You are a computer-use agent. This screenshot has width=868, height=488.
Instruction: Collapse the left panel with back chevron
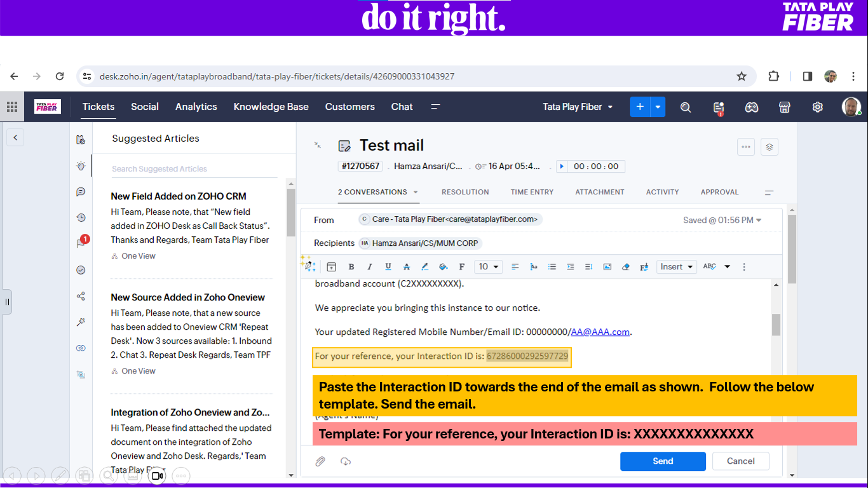(15, 137)
